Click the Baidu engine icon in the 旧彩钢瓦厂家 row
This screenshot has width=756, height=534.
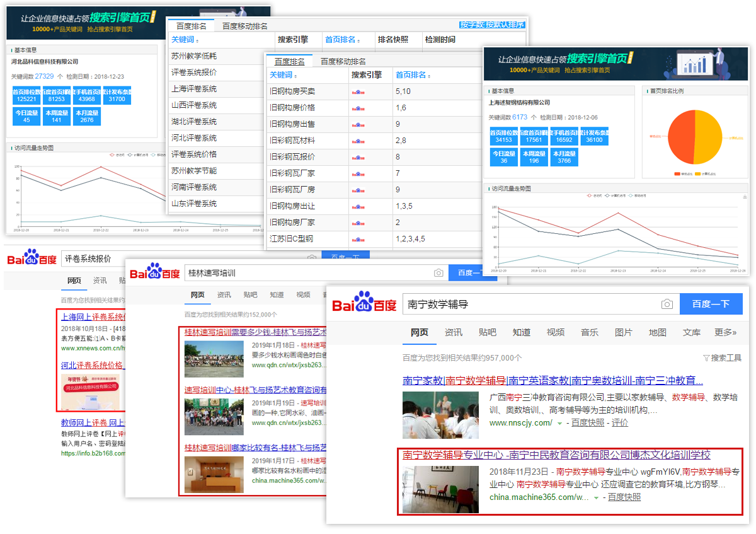[x=358, y=173]
